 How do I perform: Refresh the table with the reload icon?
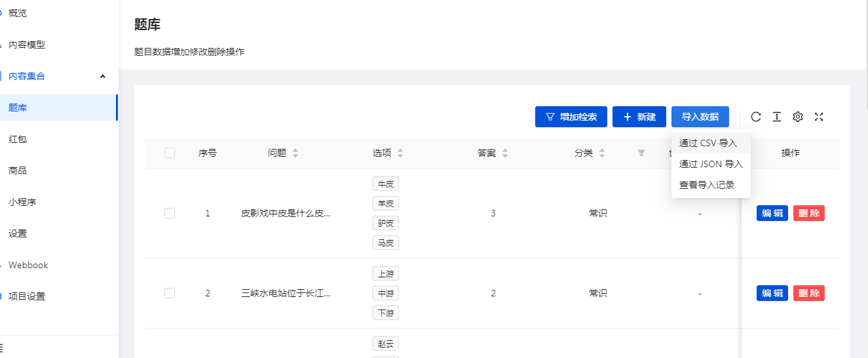(756, 117)
